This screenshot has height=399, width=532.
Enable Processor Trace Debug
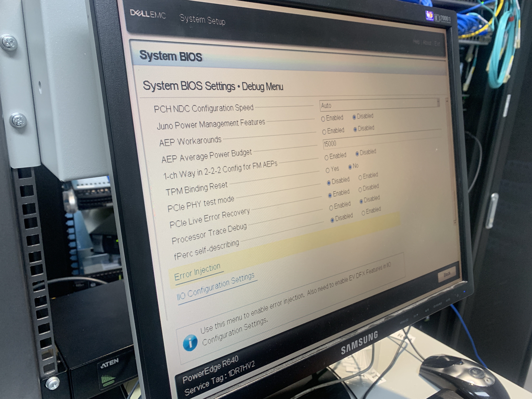(x=331, y=208)
